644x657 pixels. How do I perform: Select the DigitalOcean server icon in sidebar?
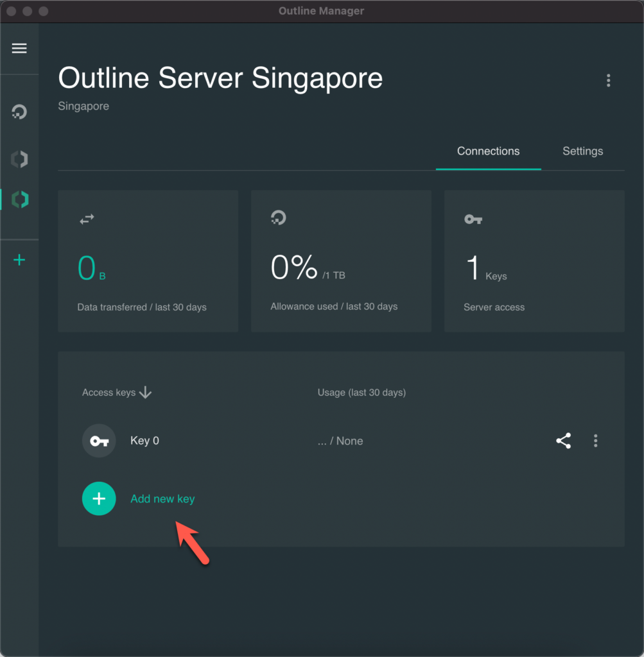click(x=19, y=112)
